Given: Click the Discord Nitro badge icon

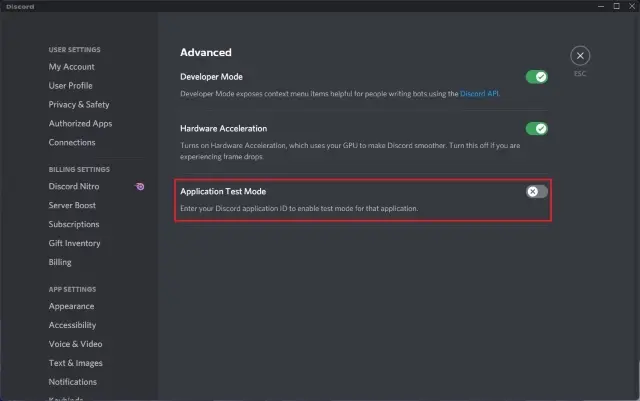Looking at the screenshot, I should click(140, 187).
